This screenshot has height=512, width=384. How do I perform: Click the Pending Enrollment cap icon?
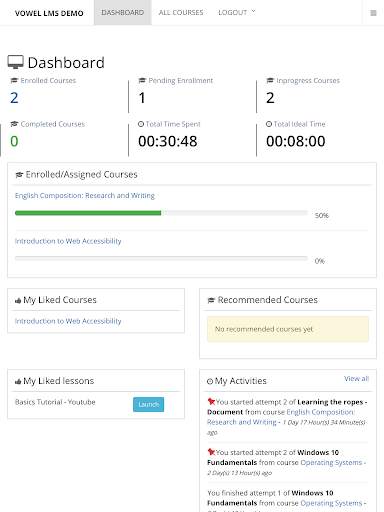[x=142, y=81]
